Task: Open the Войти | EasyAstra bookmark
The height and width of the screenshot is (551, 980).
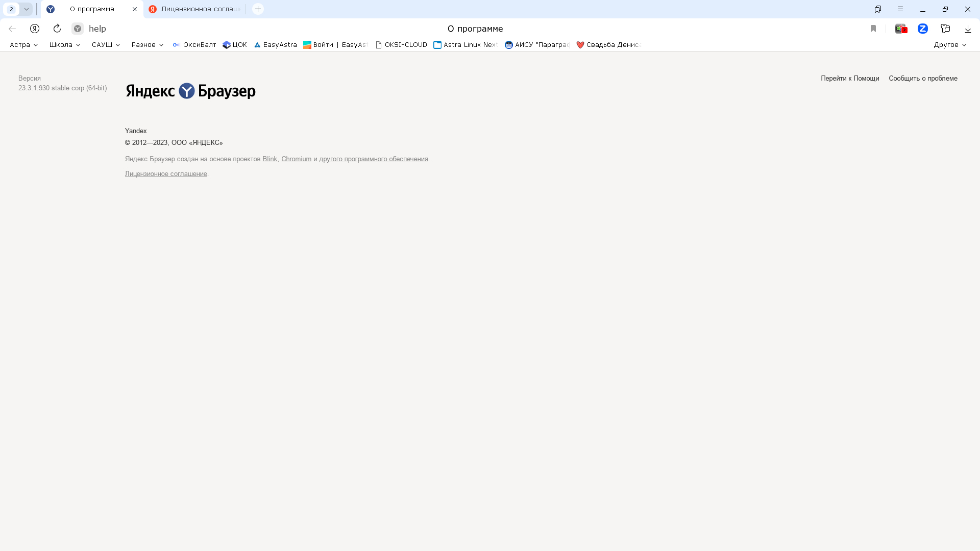Action: [x=335, y=45]
